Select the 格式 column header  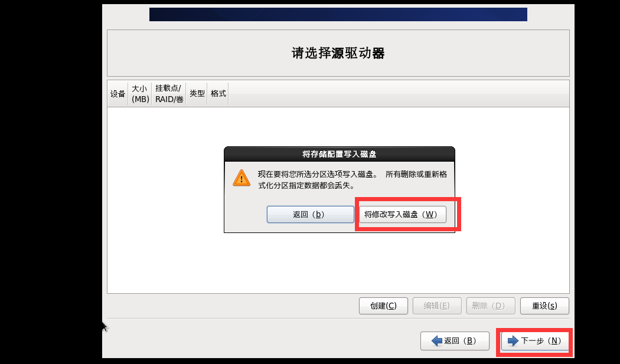pyautogui.click(x=218, y=94)
